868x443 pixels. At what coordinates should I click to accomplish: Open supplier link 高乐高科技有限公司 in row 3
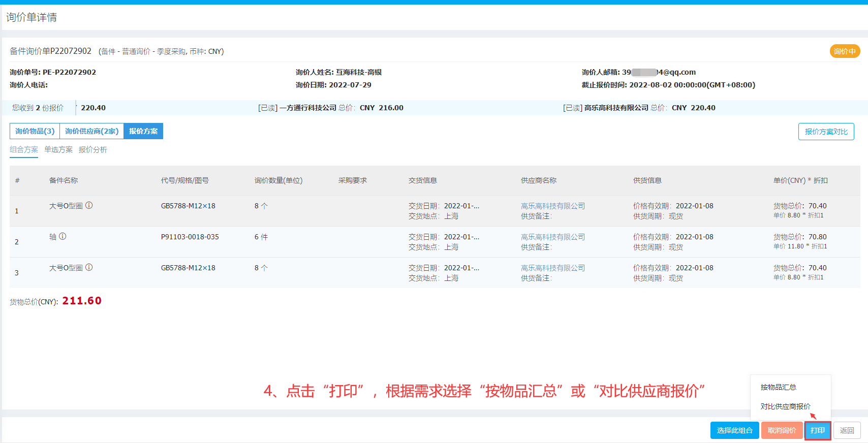[553, 268]
